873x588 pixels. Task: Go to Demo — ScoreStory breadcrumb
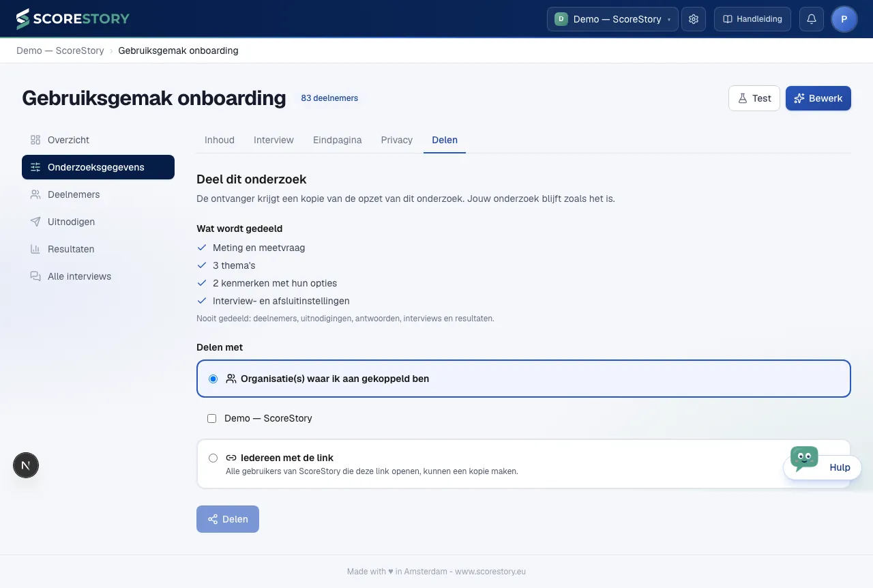[60, 50]
